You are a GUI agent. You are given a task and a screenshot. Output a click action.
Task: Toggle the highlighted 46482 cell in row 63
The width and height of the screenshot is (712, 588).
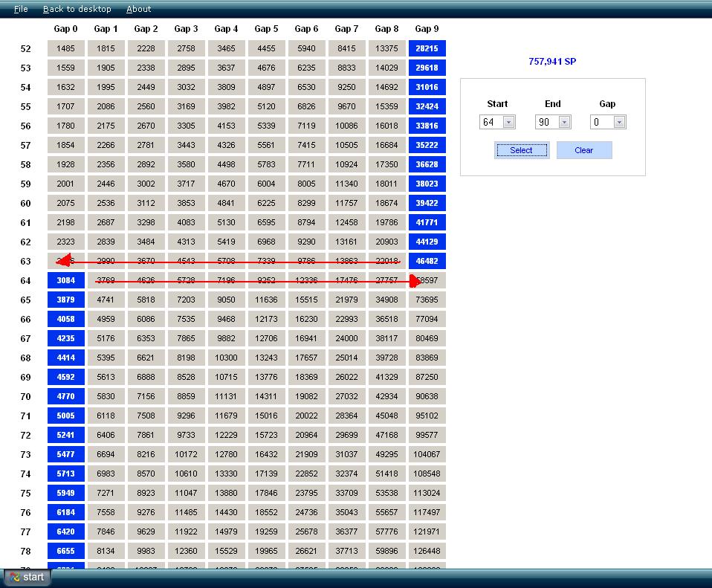(x=427, y=261)
